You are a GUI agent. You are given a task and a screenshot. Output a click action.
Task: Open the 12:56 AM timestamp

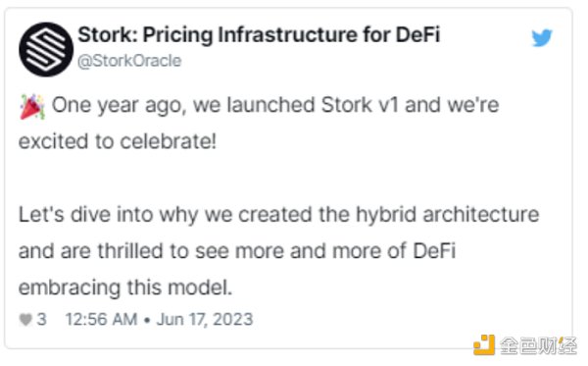click(x=101, y=320)
